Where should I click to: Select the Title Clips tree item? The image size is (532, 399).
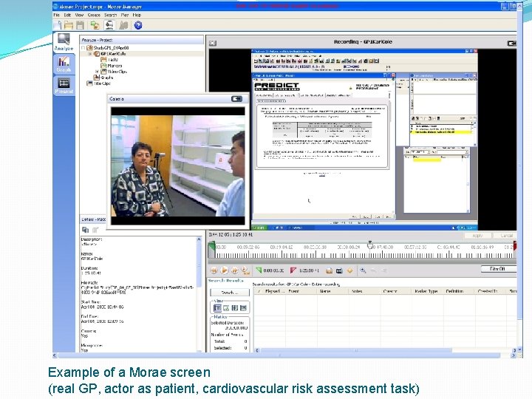(x=102, y=83)
